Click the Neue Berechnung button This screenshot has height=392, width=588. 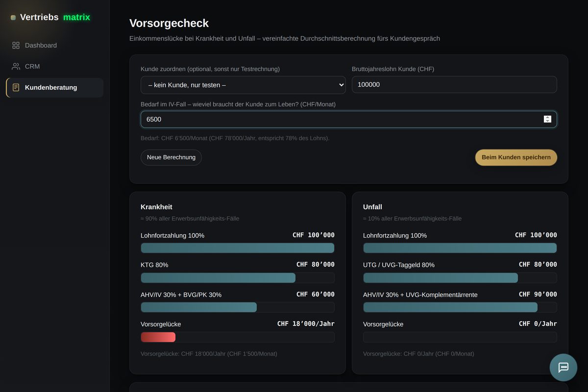tap(171, 157)
